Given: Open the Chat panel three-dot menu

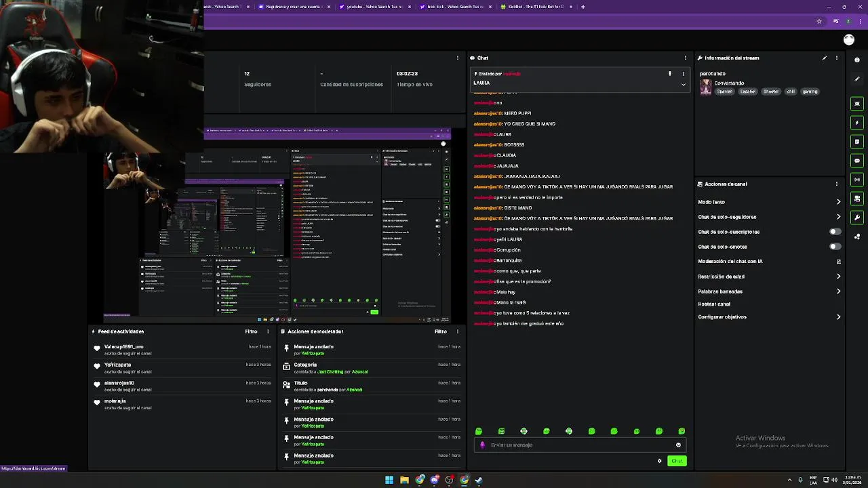Looking at the screenshot, I should pyautogui.click(x=685, y=58).
